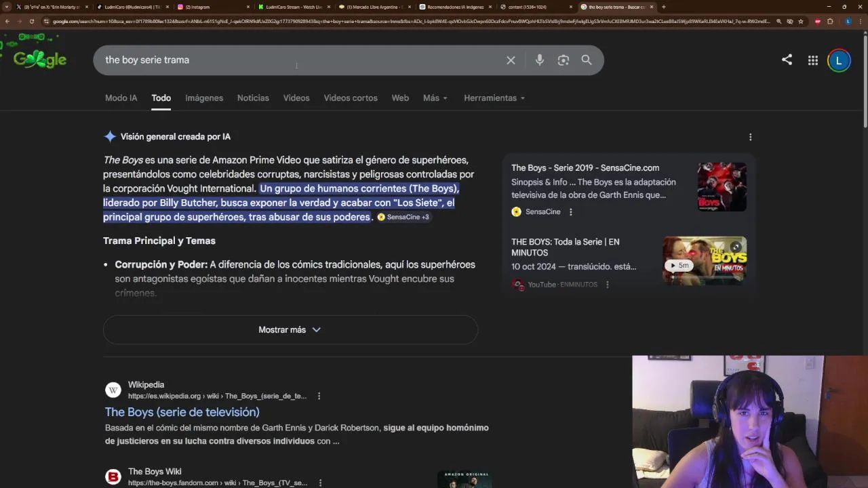Close the Instagram browser tab
The image size is (868, 488).
coord(248,7)
